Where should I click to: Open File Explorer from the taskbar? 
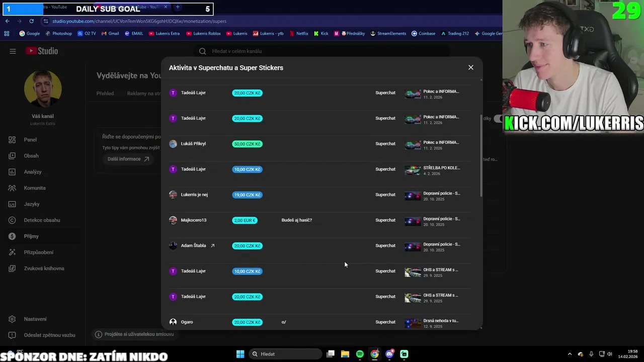pyautogui.click(x=345, y=354)
